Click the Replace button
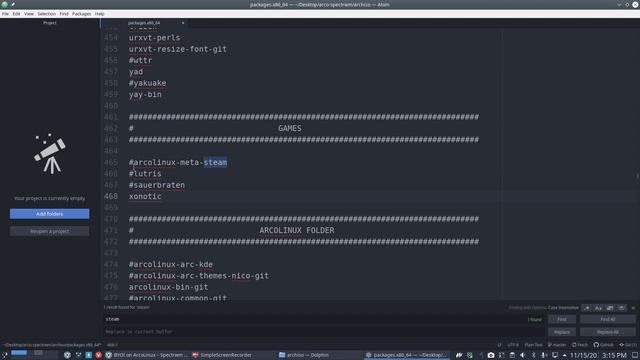The height and width of the screenshot is (360, 640). click(x=562, y=332)
